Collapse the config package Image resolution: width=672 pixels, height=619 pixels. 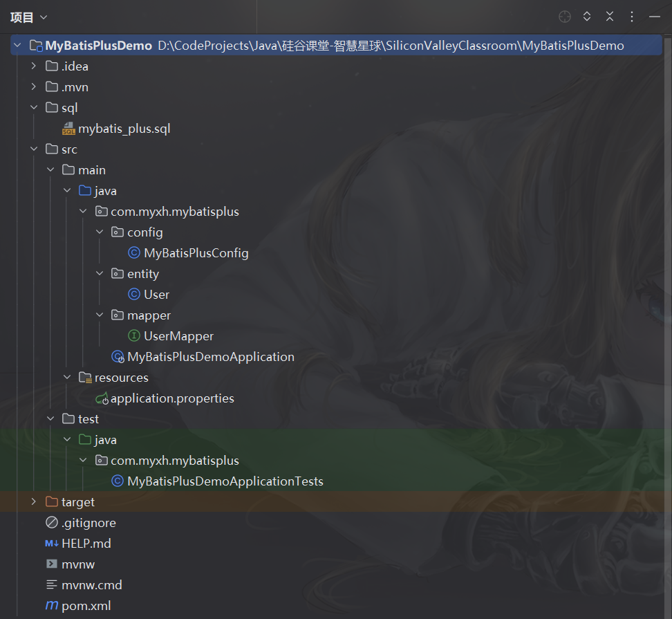100,232
